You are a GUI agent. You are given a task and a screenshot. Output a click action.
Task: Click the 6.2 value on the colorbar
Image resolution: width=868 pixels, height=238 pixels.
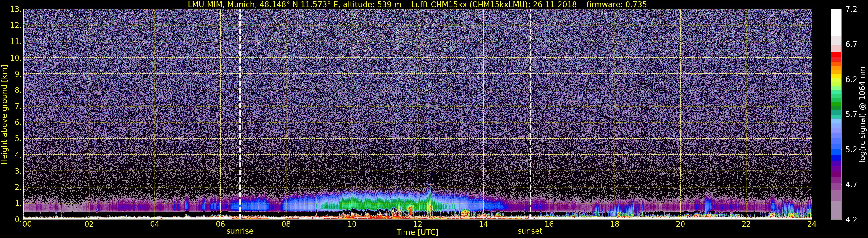point(851,79)
